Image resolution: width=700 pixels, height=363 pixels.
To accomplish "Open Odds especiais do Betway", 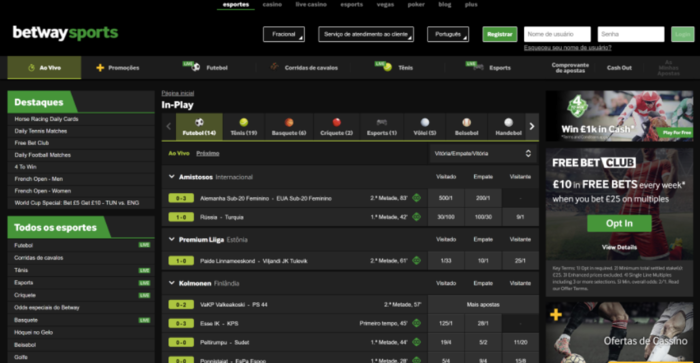I will click(81, 307).
